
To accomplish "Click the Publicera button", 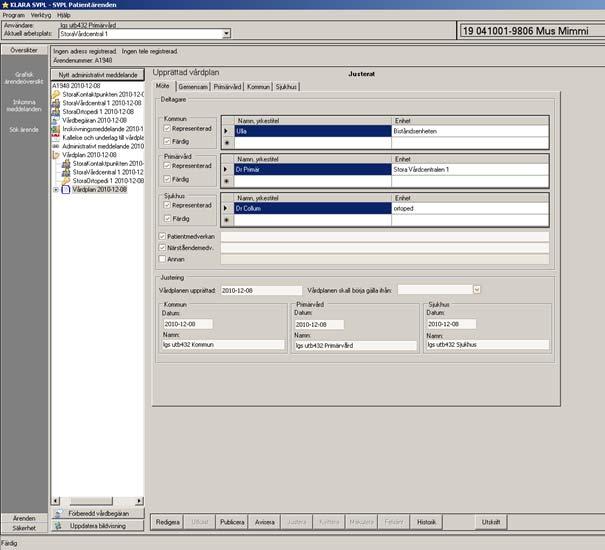I will tap(232, 522).
